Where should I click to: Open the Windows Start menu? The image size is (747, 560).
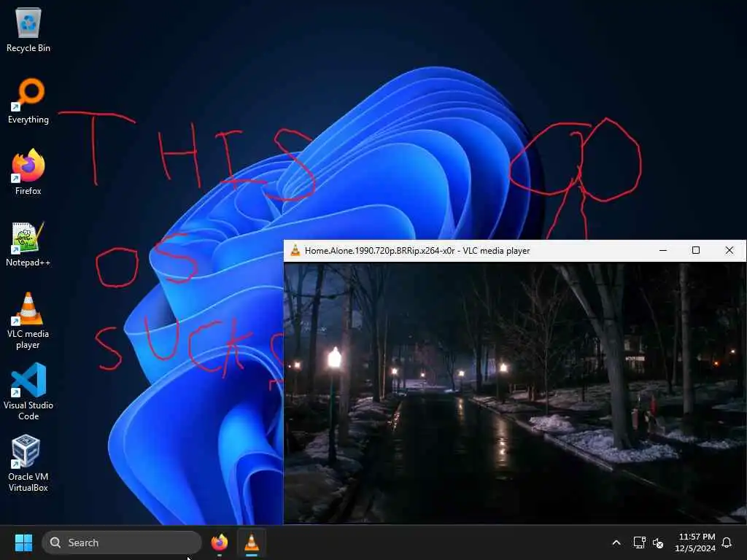pyautogui.click(x=23, y=542)
